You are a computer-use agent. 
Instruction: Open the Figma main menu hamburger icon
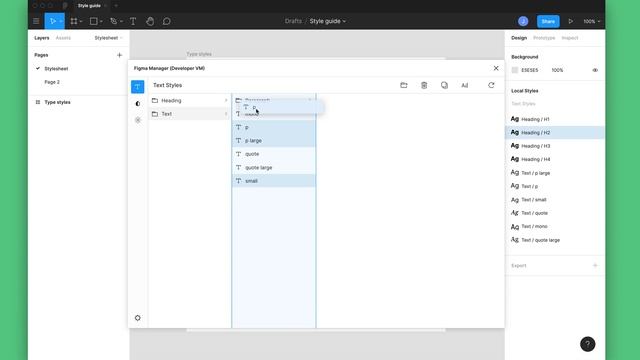coord(36,21)
